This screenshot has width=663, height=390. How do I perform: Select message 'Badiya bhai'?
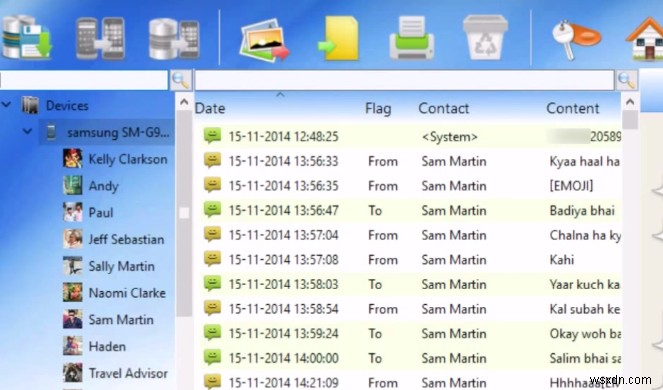pos(582,210)
